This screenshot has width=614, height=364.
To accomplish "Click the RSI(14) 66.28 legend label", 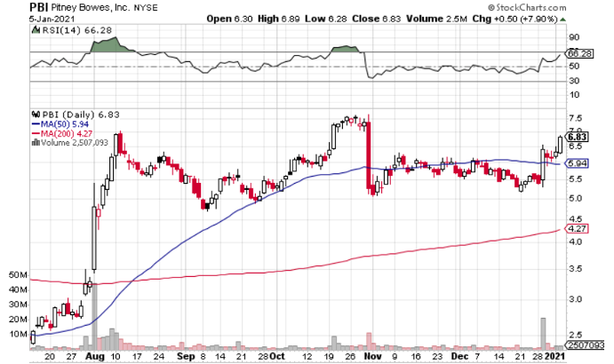I will tap(76, 30).
